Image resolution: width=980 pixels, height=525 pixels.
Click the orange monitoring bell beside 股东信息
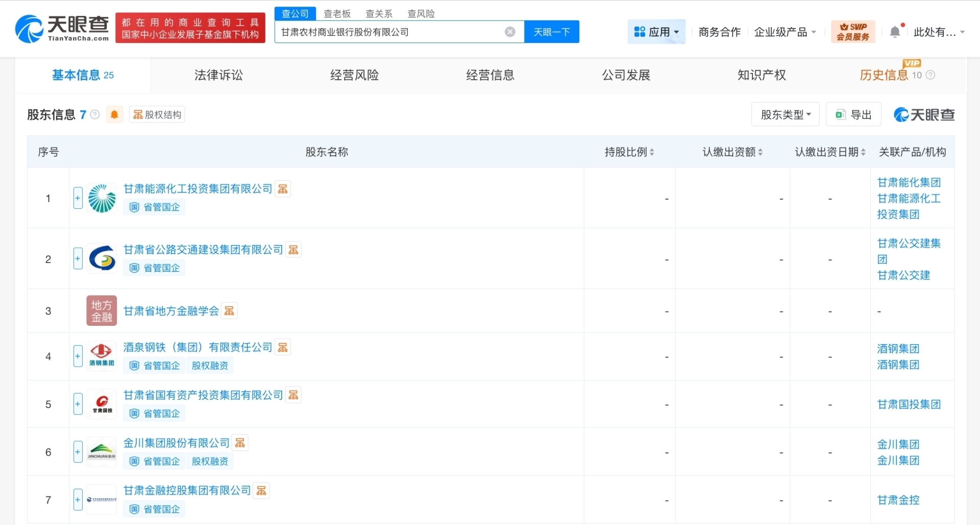tap(114, 114)
